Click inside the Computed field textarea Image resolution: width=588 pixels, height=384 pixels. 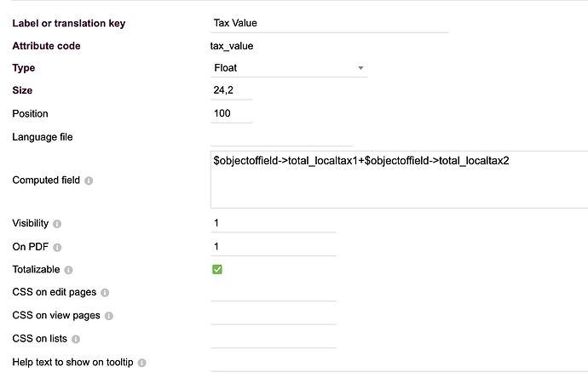(399, 181)
